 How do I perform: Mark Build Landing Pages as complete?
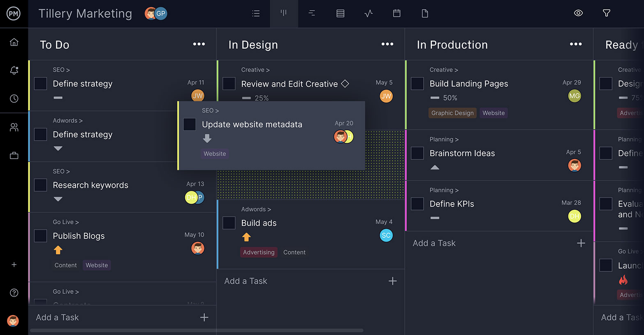coord(417,84)
